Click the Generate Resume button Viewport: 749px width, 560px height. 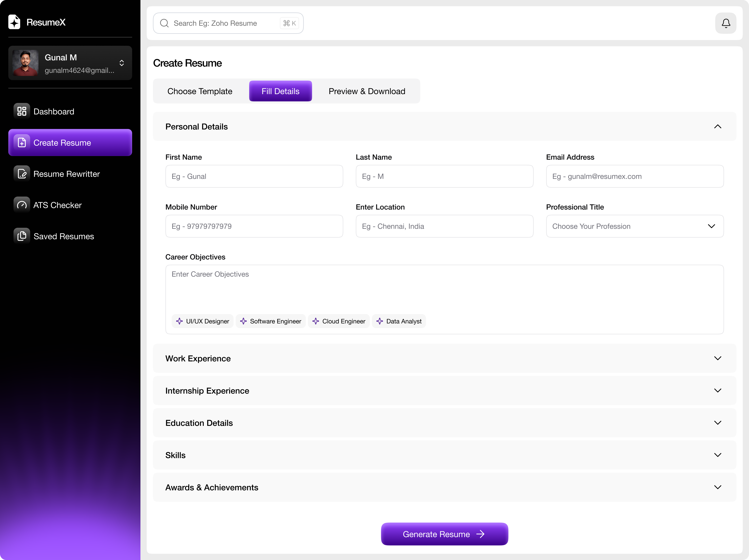click(444, 534)
